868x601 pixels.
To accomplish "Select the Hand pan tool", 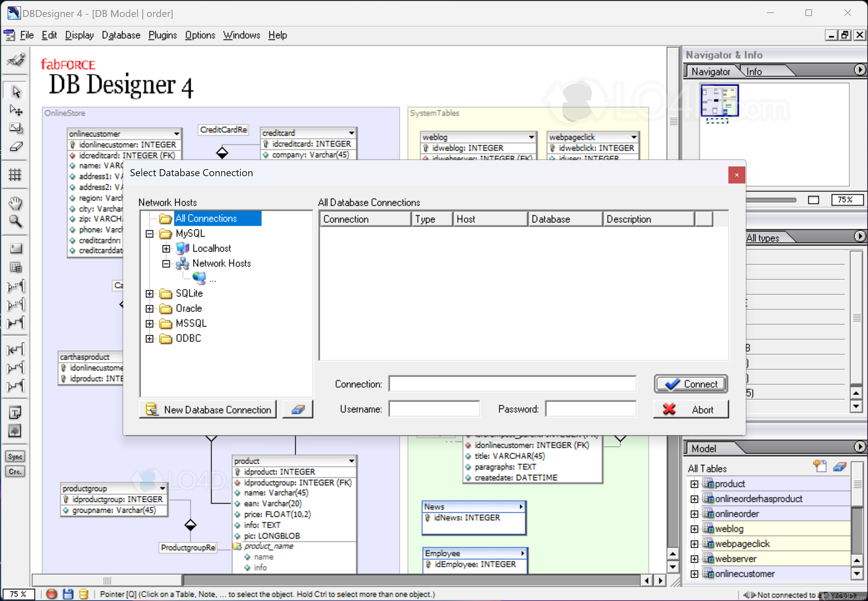I will pyautogui.click(x=15, y=203).
